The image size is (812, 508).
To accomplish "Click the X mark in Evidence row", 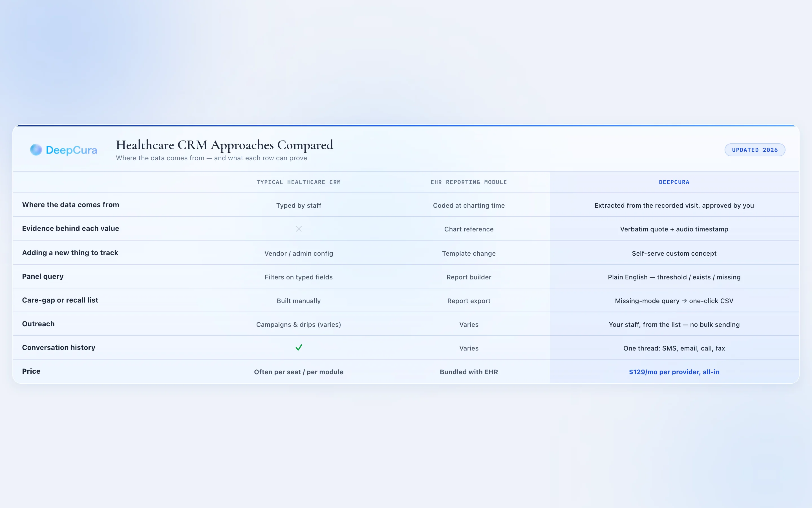I will tap(299, 229).
